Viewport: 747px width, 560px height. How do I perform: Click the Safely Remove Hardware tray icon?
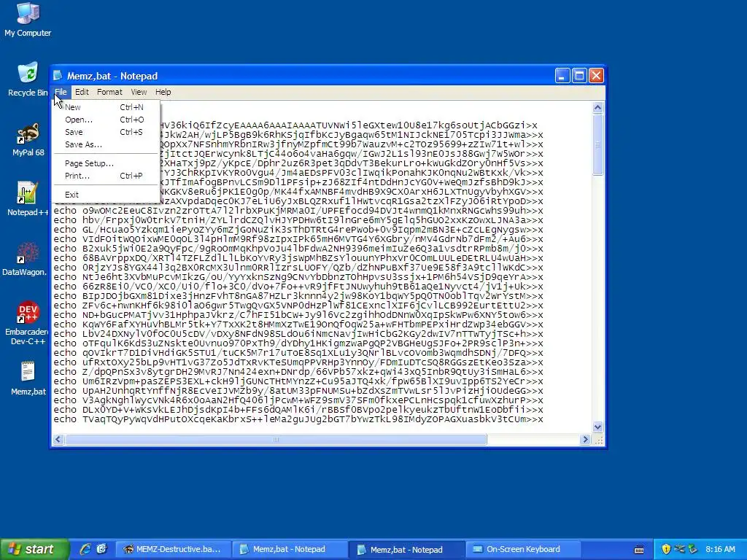point(693,549)
